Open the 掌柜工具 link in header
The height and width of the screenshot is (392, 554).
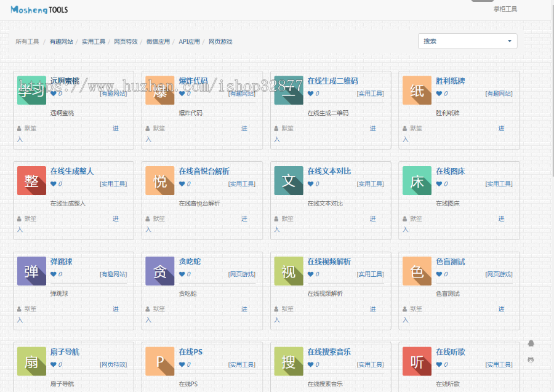tap(505, 9)
